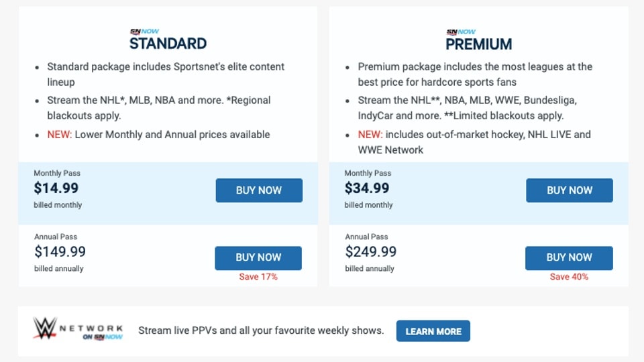Click the $34.99 Premium monthly price
Screen dimensions: 644x362
pyautogui.click(x=367, y=188)
